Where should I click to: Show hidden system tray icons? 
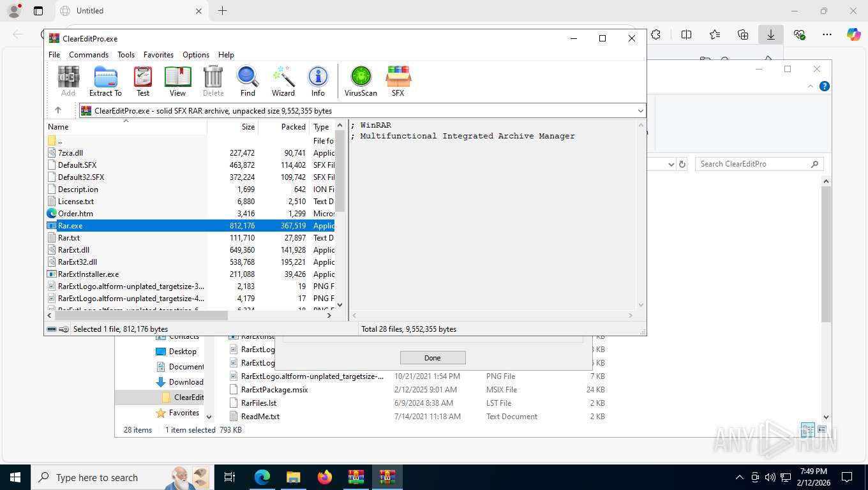[740, 477]
